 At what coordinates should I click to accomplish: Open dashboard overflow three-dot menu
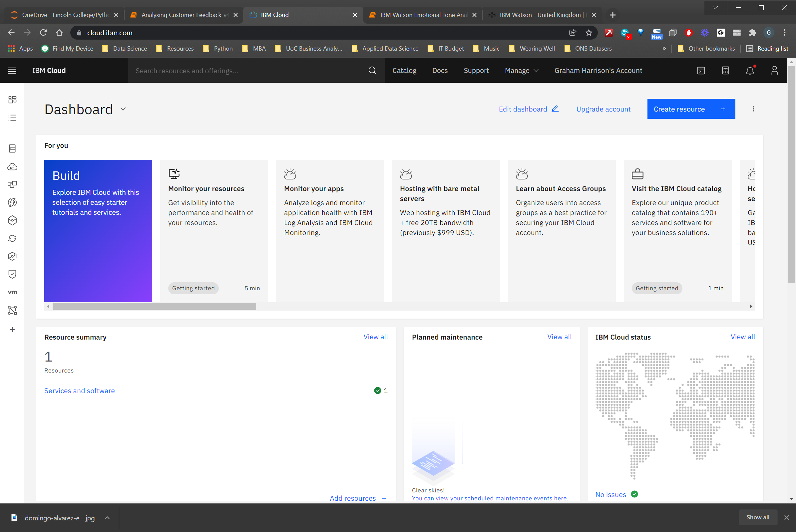click(x=753, y=109)
